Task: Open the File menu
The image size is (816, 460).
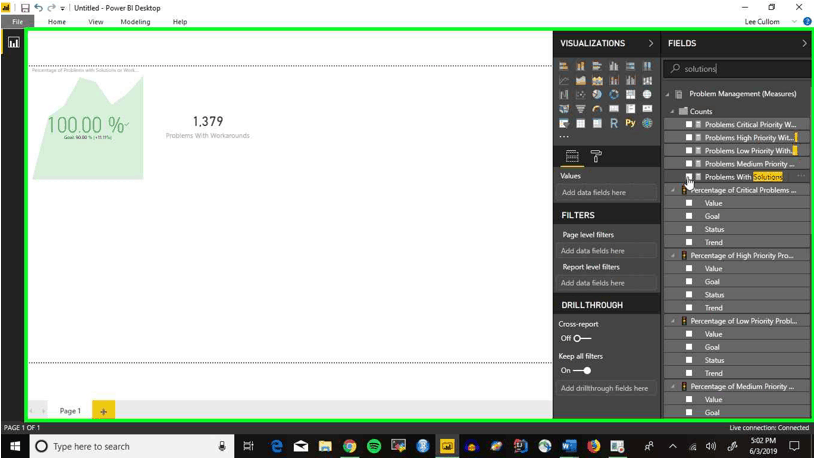Action: click(18, 21)
